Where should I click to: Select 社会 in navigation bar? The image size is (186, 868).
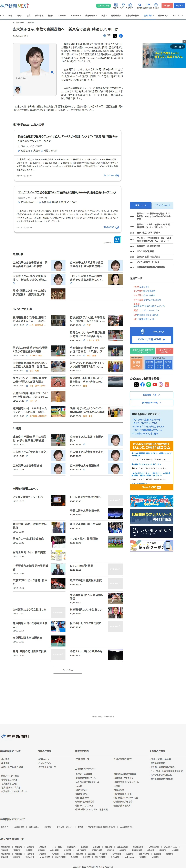(28, 15)
